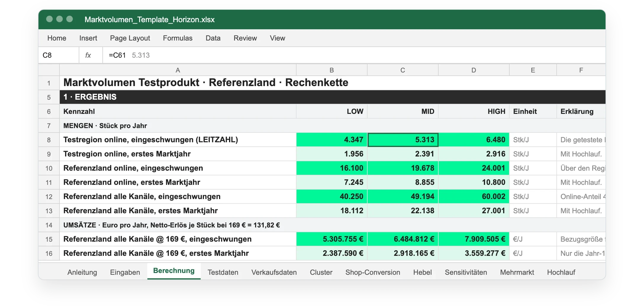Select row 8 header

pyautogui.click(x=49, y=140)
